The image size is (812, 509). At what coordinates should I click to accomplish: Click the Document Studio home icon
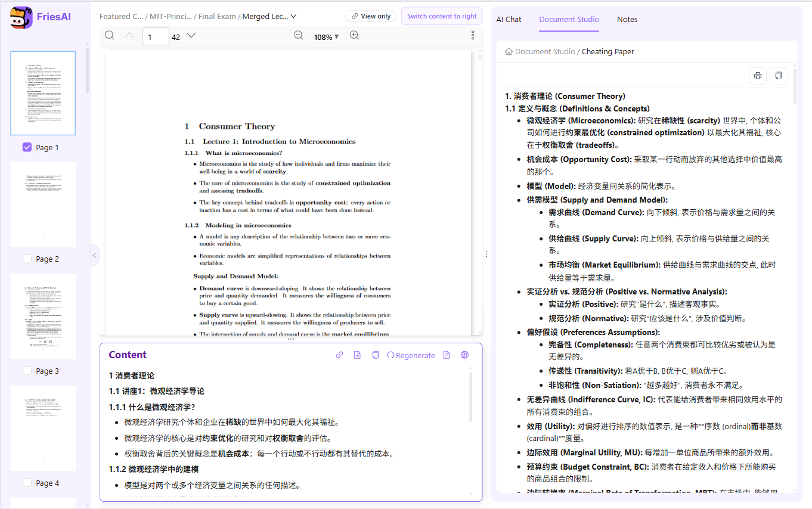(509, 52)
